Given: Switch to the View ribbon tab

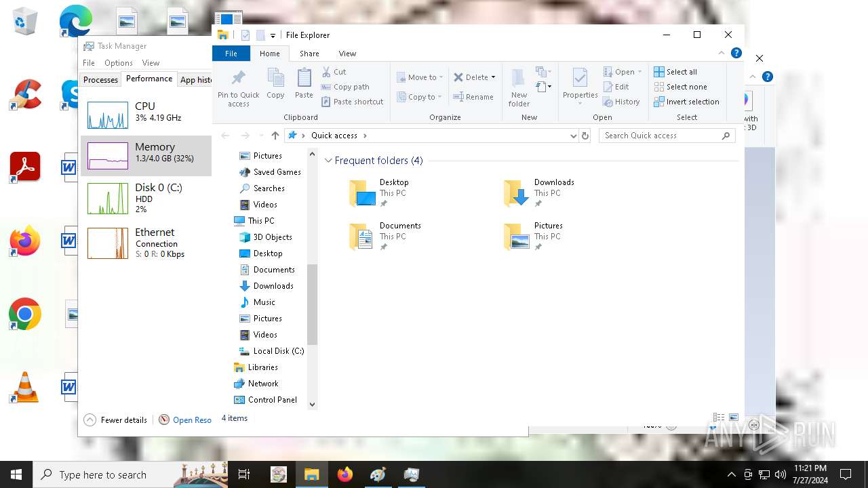Looking at the screenshot, I should 347,54.
